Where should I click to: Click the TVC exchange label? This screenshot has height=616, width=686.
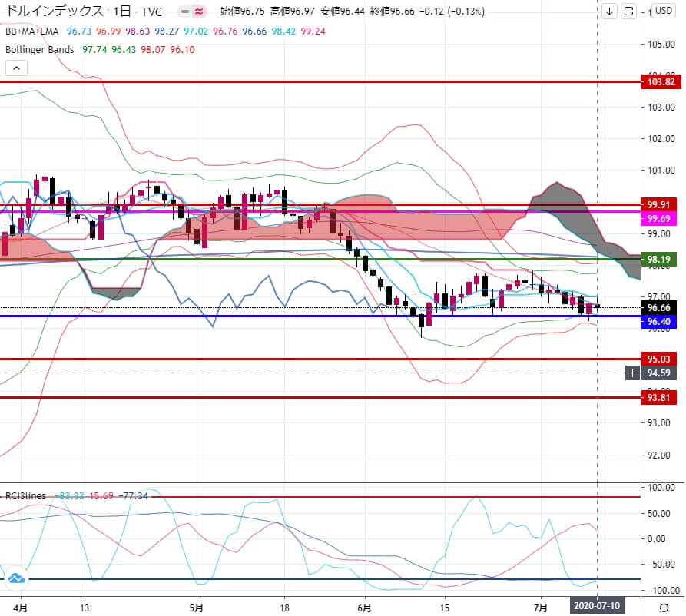click(x=152, y=12)
